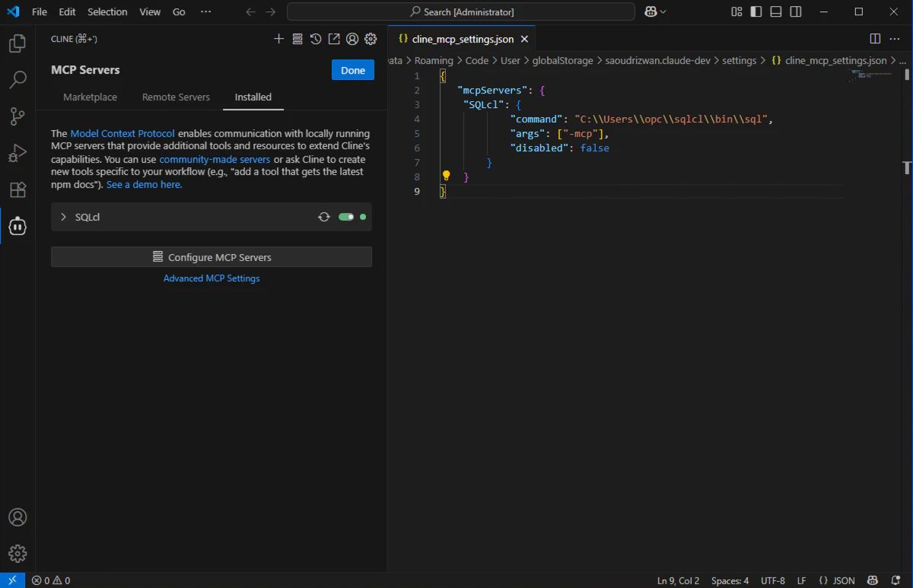Expand the SQLcl server entry
Image resolution: width=913 pixels, height=588 pixels.
pos(64,217)
